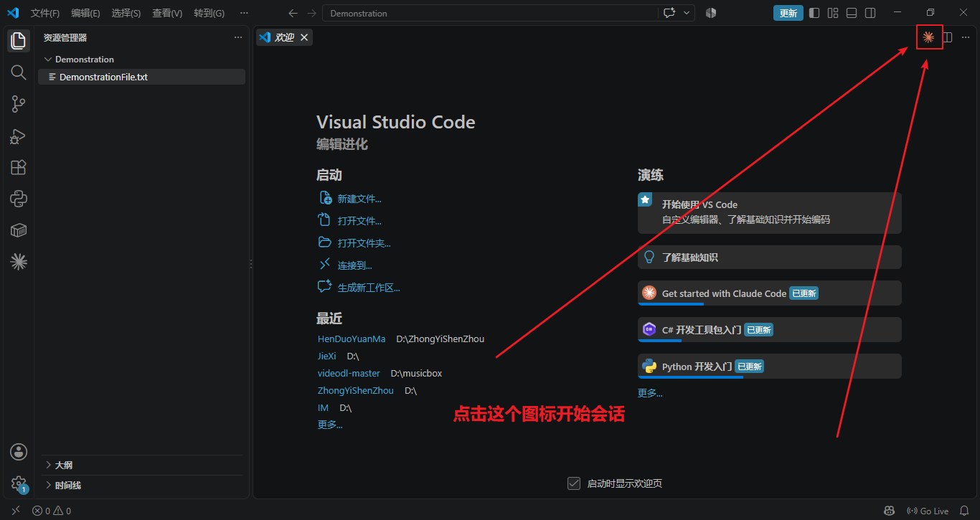This screenshot has height=520, width=980.
Task: Click the Copilot status icon in status bar
Action: (890, 511)
